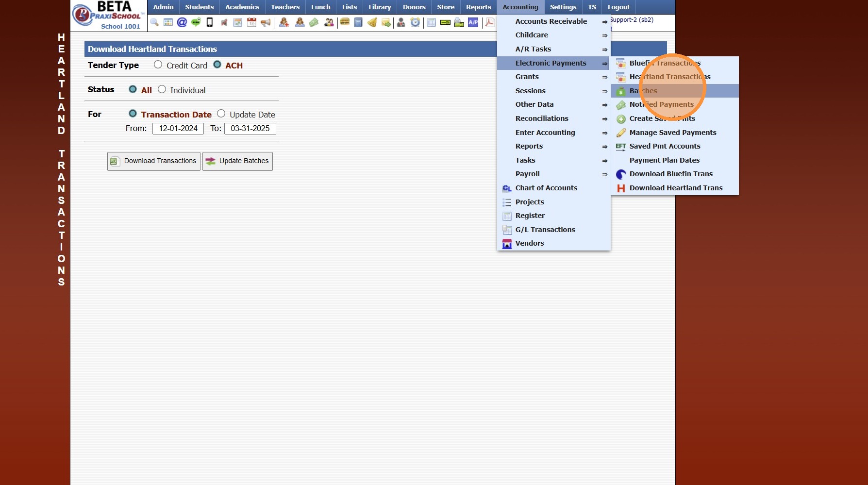Click the yellow note with arrow icon
Screen dimensions: 868x485
click(386, 22)
